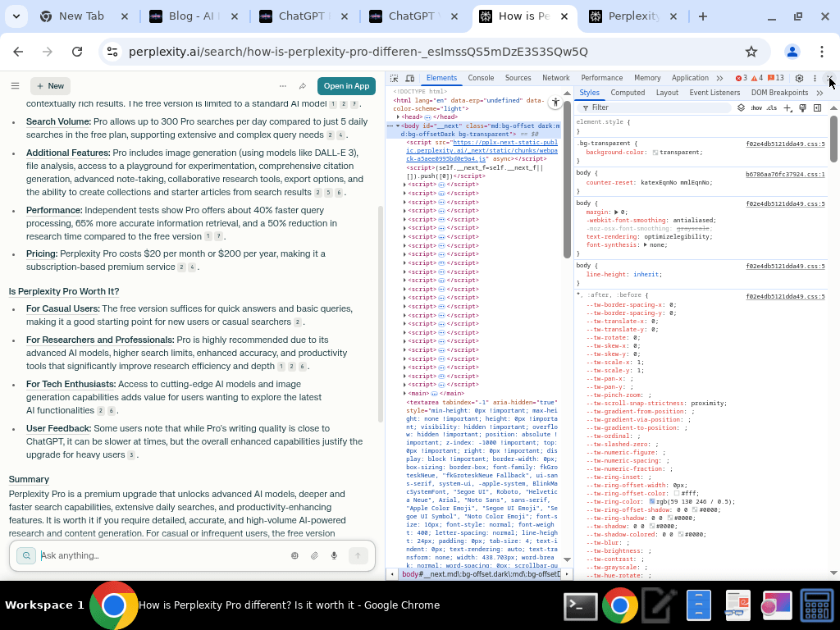Click citation 3 after User Feedback paragraph
This screenshot has width=840, height=630.
pyautogui.click(x=131, y=455)
